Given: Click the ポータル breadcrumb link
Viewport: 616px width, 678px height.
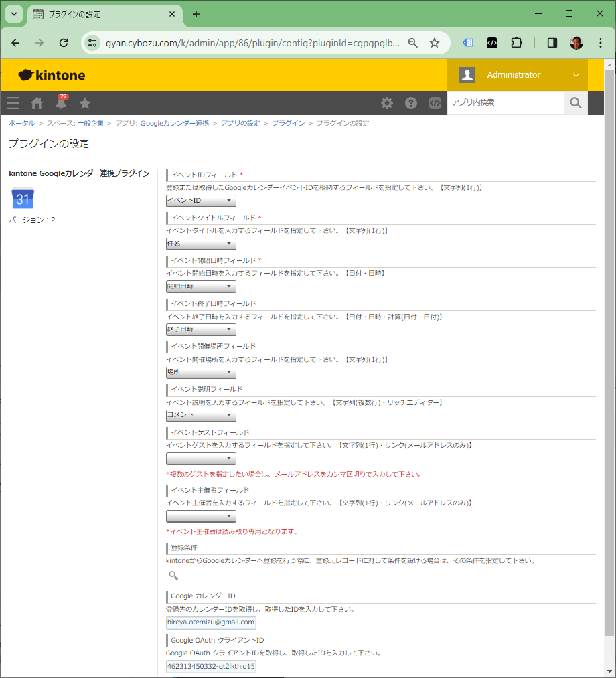Looking at the screenshot, I should point(21,123).
